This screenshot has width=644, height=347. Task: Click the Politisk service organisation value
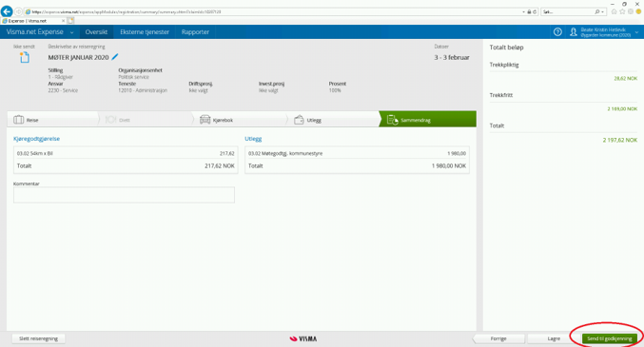pos(133,77)
